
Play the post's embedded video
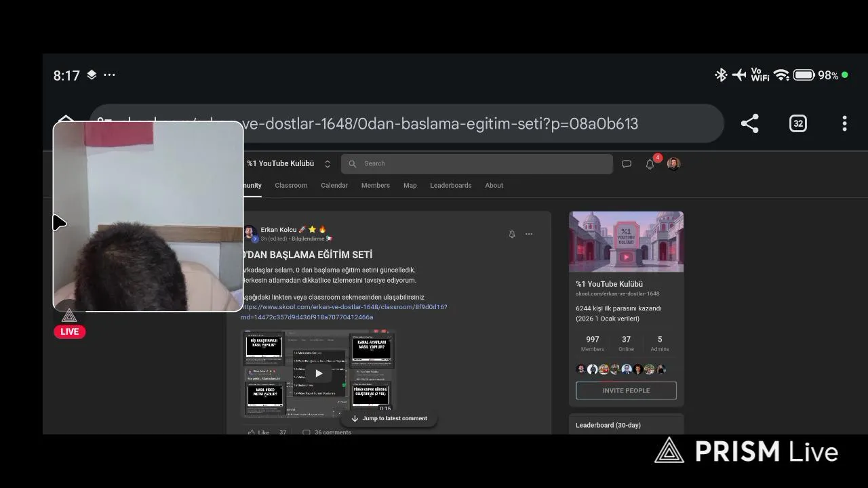(x=319, y=373)
